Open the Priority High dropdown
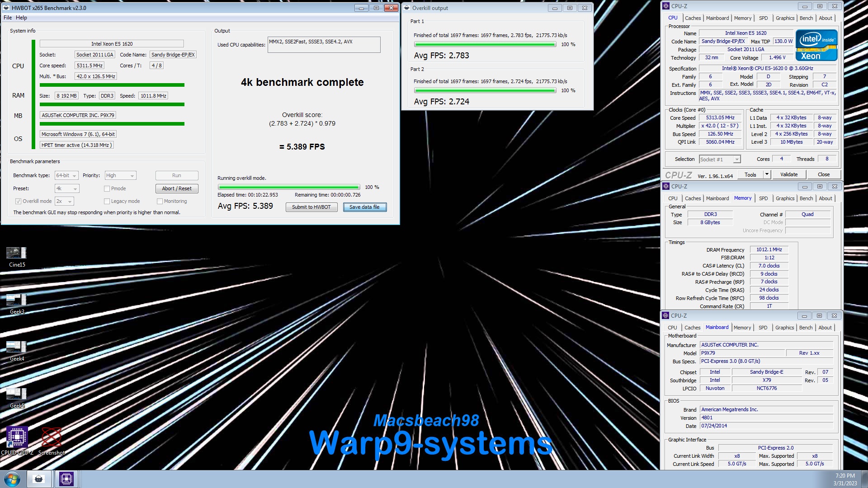The image size is (868, 488). click(120, 175)
